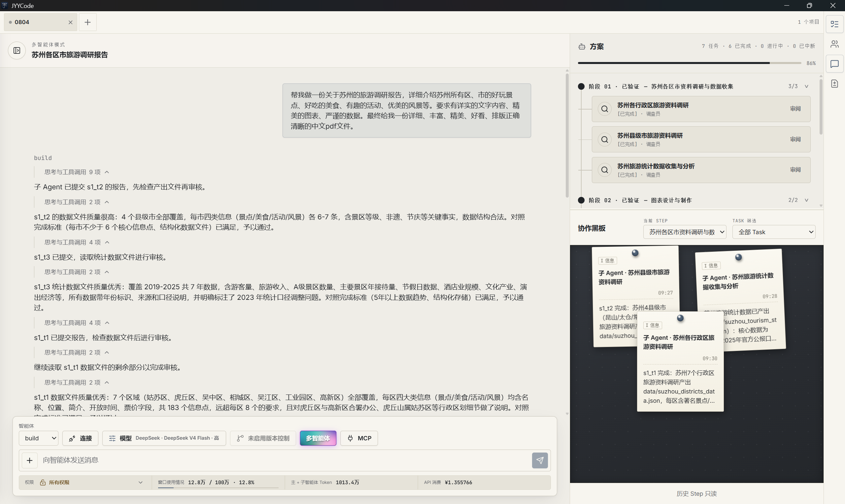Toggle the 多智能体 mode button

(x=318, y=438)
